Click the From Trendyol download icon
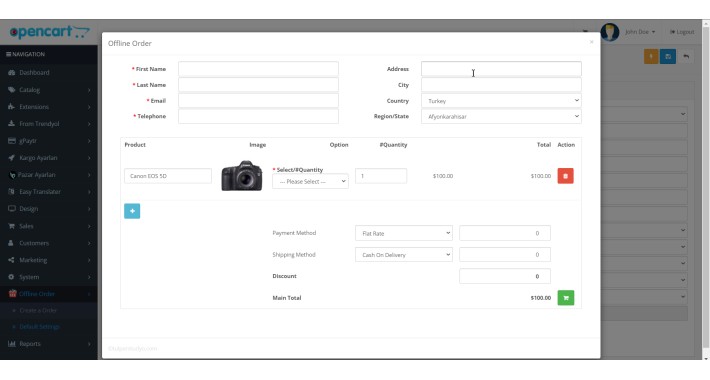 (x=11, y=124)
